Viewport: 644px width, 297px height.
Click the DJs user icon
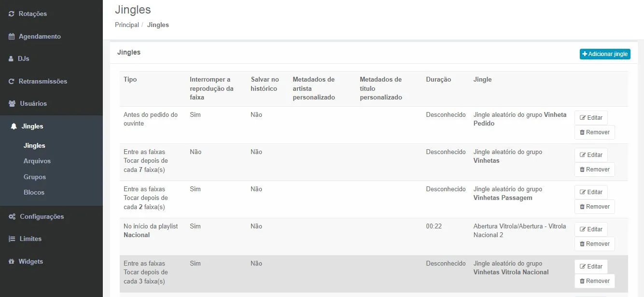pos(12,59)
